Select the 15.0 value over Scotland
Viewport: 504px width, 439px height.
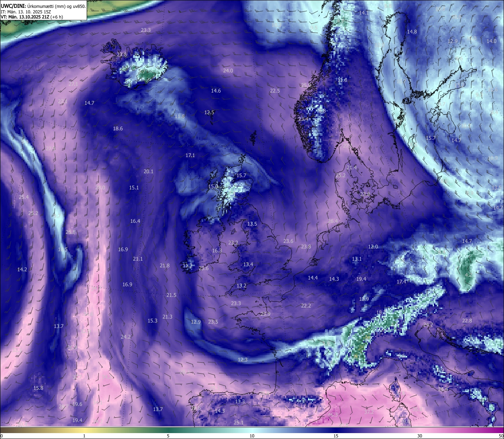point(213,186)
